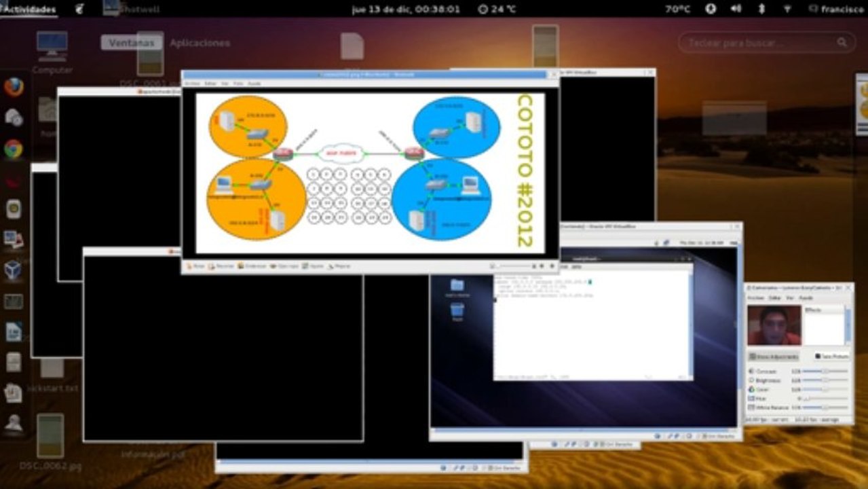Click the Brightness slider in Camorama
Screen dimensions: 868x489
825,380
